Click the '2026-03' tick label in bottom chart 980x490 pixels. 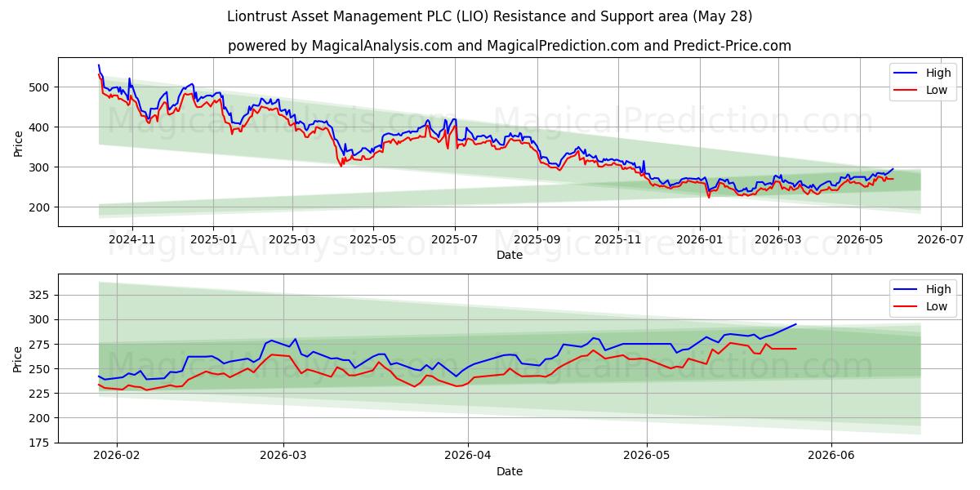point(283,457)
